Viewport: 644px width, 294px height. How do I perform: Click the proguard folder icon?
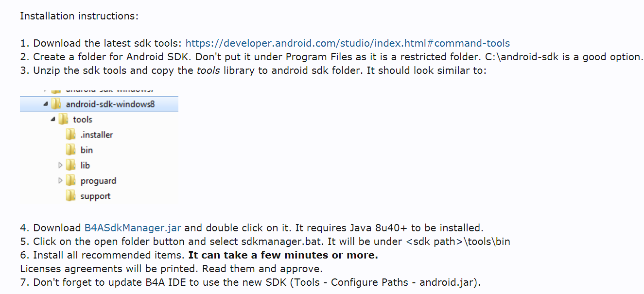(71, 181)
